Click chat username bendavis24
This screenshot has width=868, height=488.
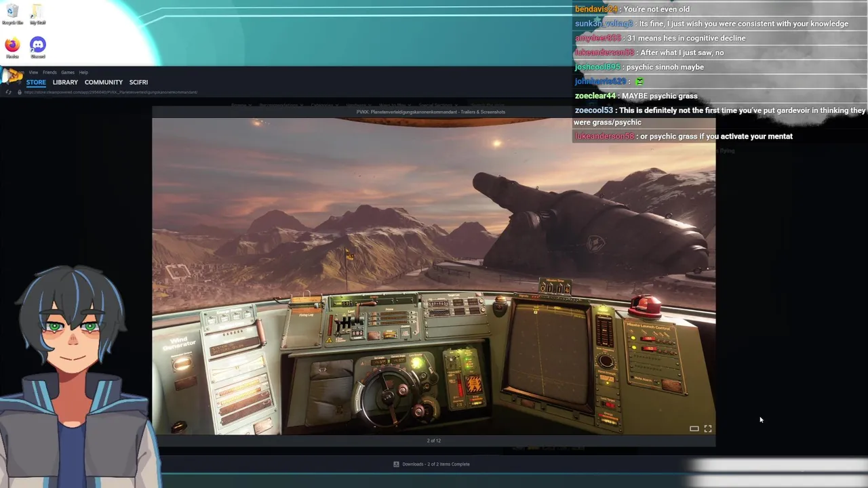[x=596, y=9]
